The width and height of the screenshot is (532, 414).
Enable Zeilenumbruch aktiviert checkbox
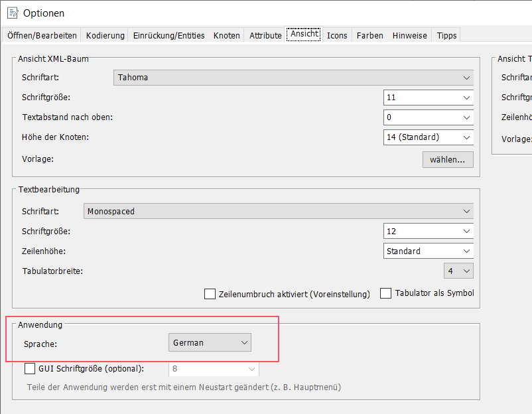coord(210,293)
